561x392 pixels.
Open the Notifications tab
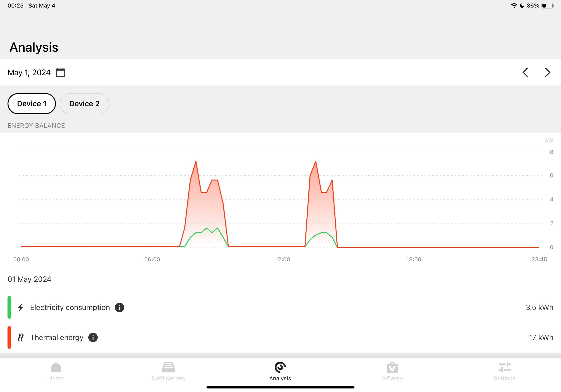(168, 372)
